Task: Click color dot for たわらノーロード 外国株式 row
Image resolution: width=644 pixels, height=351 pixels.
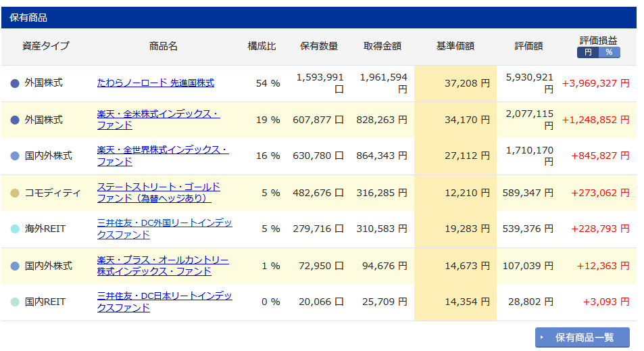Action: (15, 83)
